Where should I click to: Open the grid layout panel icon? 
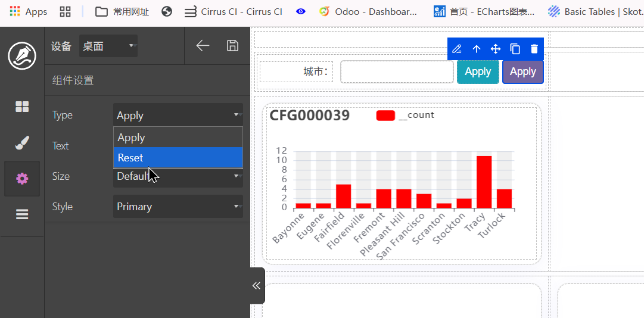pos(22,107)
